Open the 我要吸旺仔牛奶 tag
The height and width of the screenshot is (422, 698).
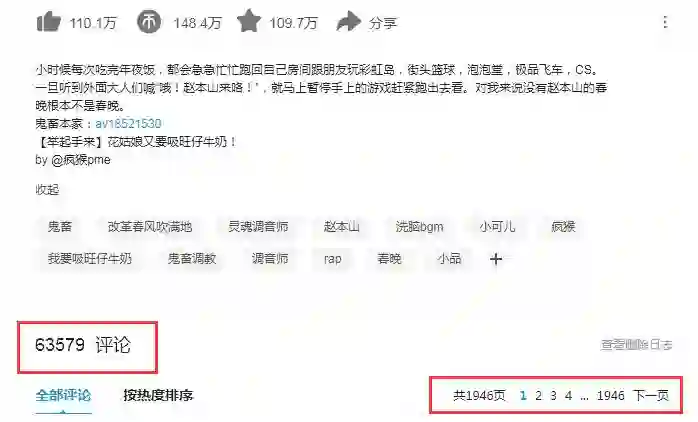click(89, 259)
